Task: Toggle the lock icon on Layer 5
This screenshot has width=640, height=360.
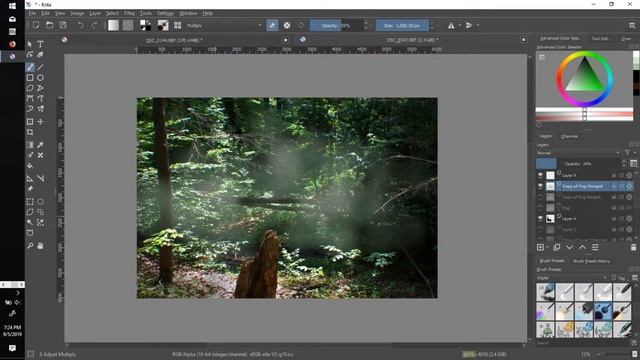Action: pos(613,175)
